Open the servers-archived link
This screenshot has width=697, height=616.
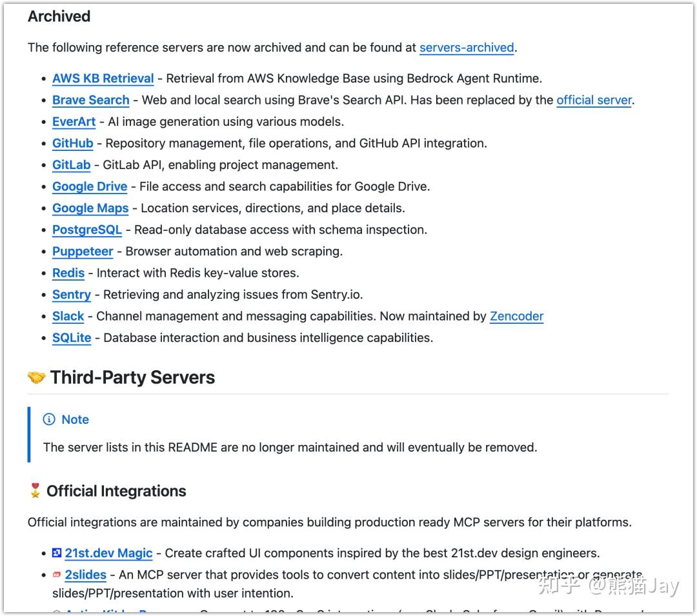[x=467, y=47]
